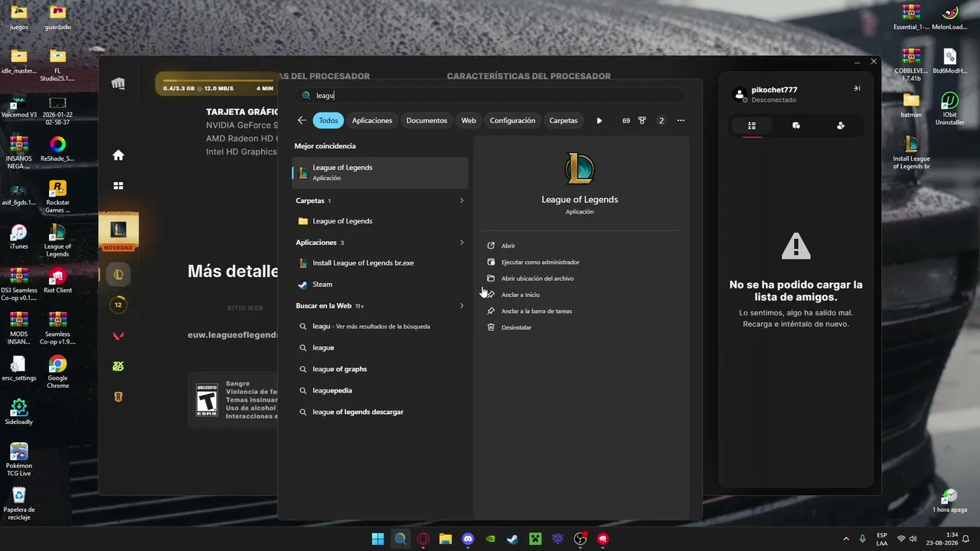
Task: Filter search results by Documentos
Action: (x=426, y=120)
